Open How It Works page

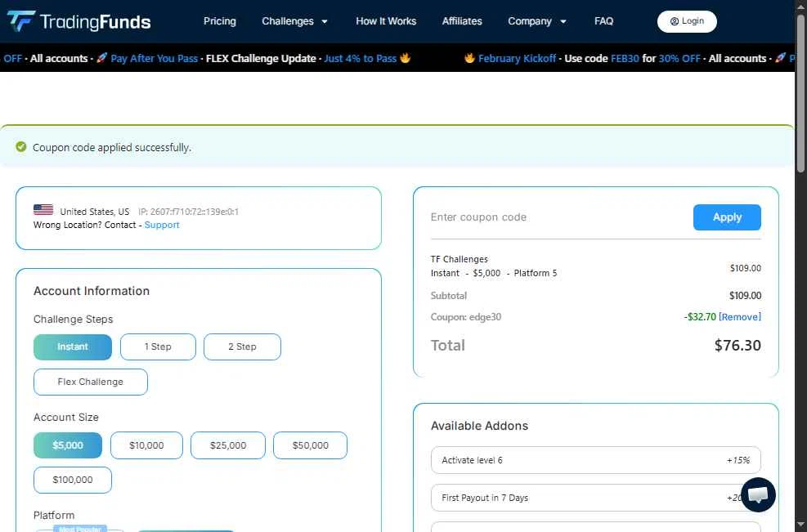pos(386,21)
